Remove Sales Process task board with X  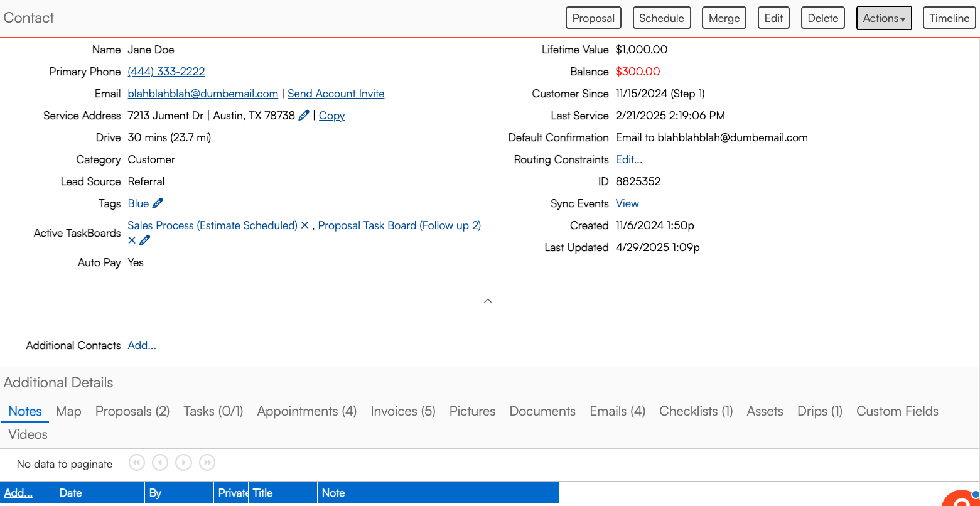tap(304, 225)
